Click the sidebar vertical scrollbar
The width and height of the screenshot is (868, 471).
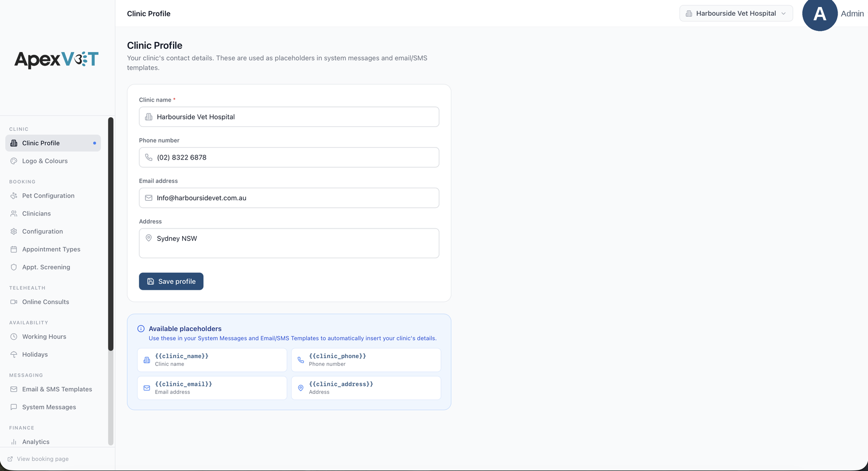111,234
